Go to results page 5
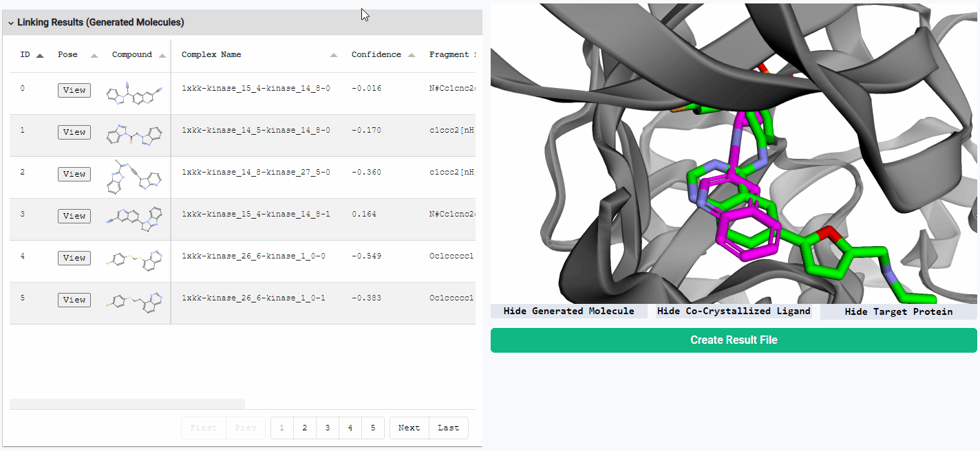980x451 pixels. tap(372, 428)
